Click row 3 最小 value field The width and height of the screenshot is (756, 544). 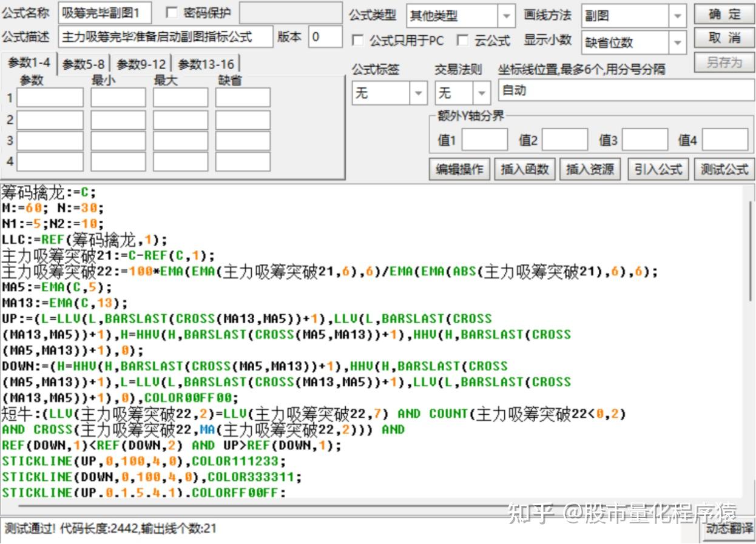[x=118, y=141]
